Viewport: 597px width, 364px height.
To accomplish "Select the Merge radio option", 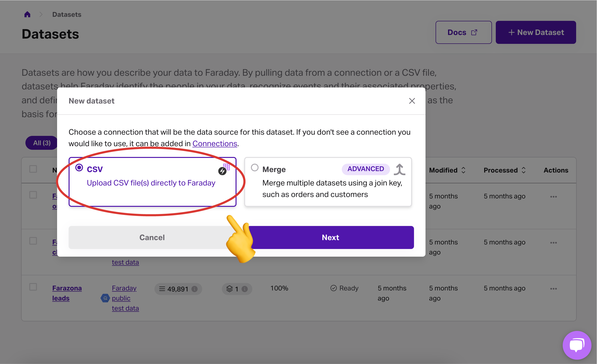I will (x=254, y=168).
